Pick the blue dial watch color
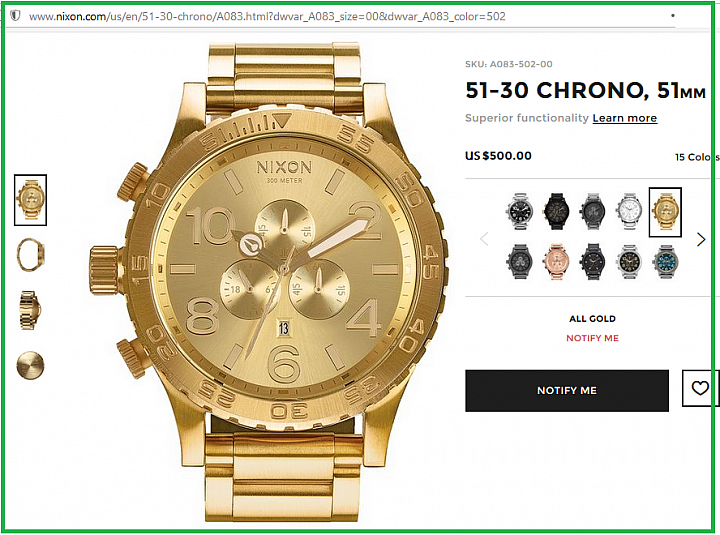 (665, 262)
